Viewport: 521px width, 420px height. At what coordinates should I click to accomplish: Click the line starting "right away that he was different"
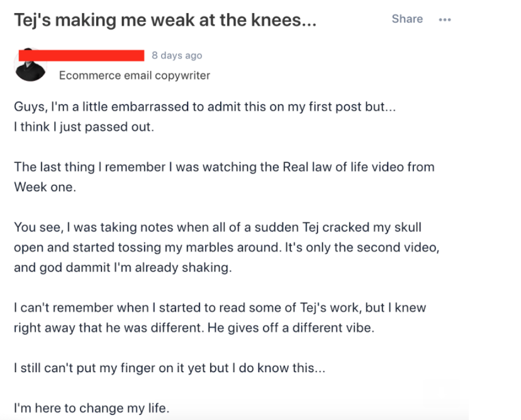click(194, 328)
